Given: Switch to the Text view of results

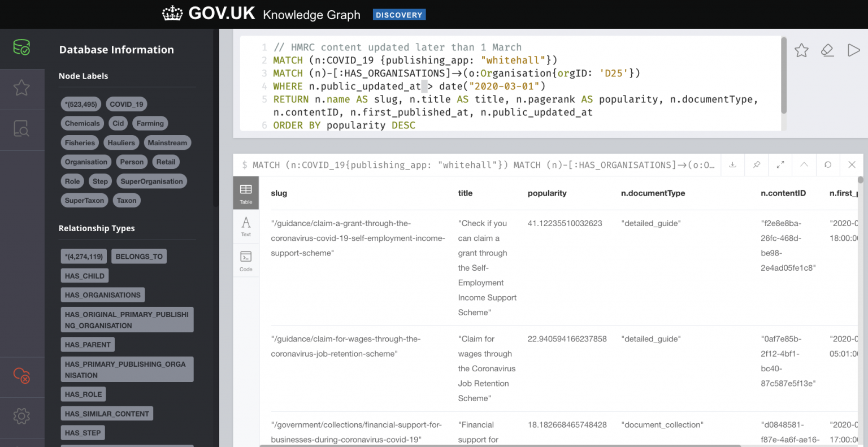Looking at the screenshot, I should [x=246, y=226].
